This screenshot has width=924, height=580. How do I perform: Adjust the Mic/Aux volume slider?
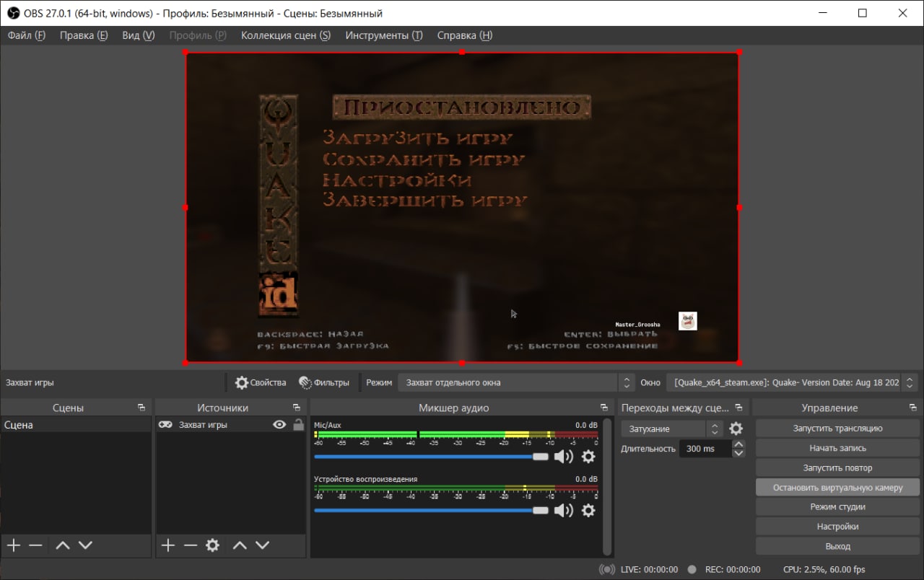432,456
